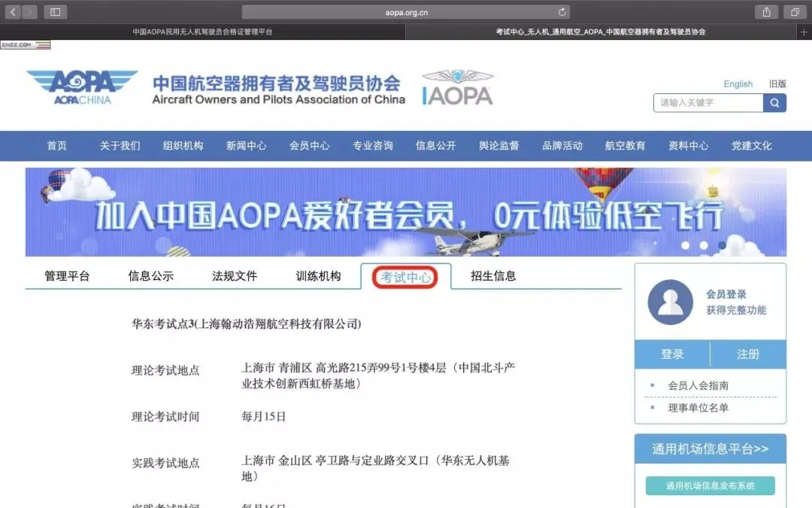Reload the page with the refresh icon
The image size is (812, 508).
coord(562,12)
